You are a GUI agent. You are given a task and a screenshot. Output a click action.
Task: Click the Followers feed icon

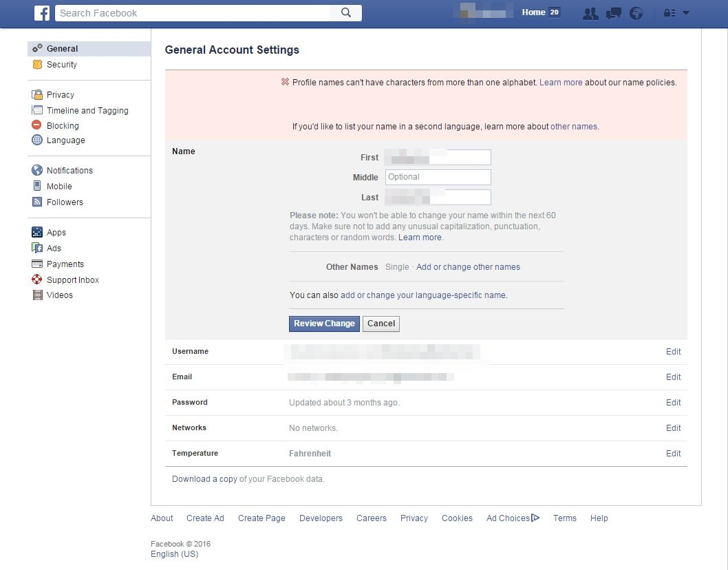37,202
